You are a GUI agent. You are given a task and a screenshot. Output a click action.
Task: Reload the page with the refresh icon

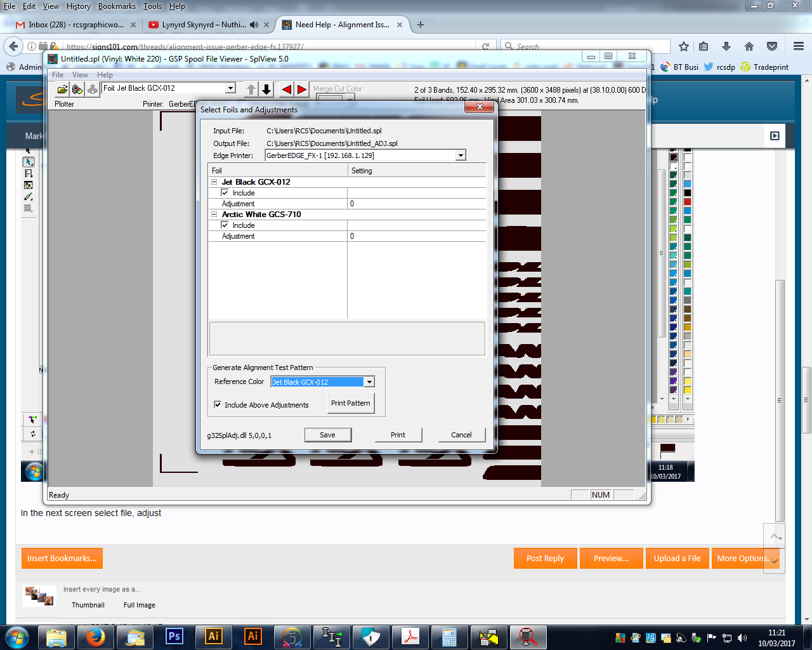485,46
